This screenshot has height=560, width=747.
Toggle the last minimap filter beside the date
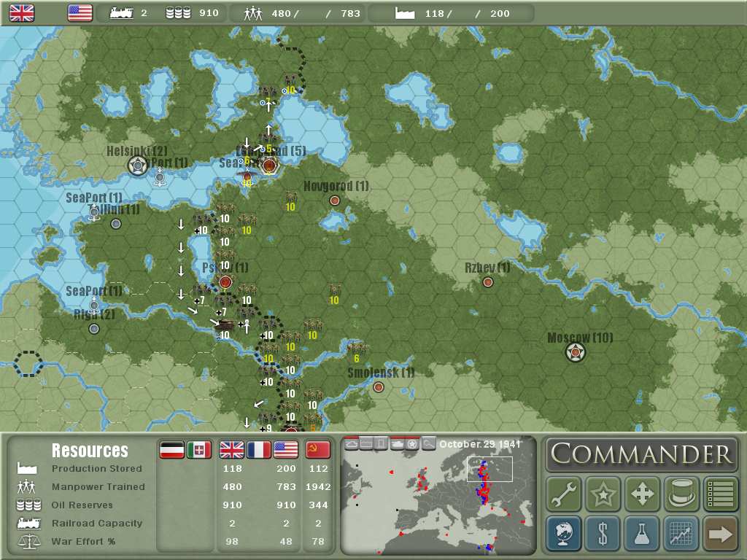428,444
